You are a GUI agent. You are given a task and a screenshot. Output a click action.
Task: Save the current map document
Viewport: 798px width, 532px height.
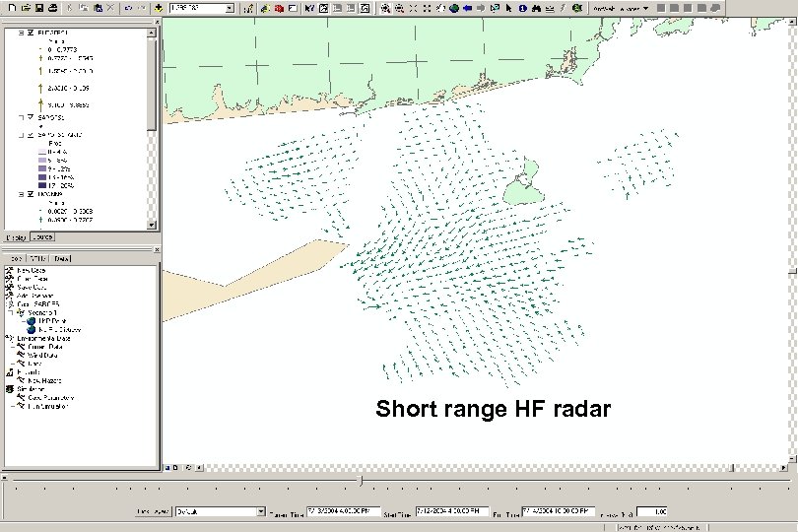(x=38, y=8)
